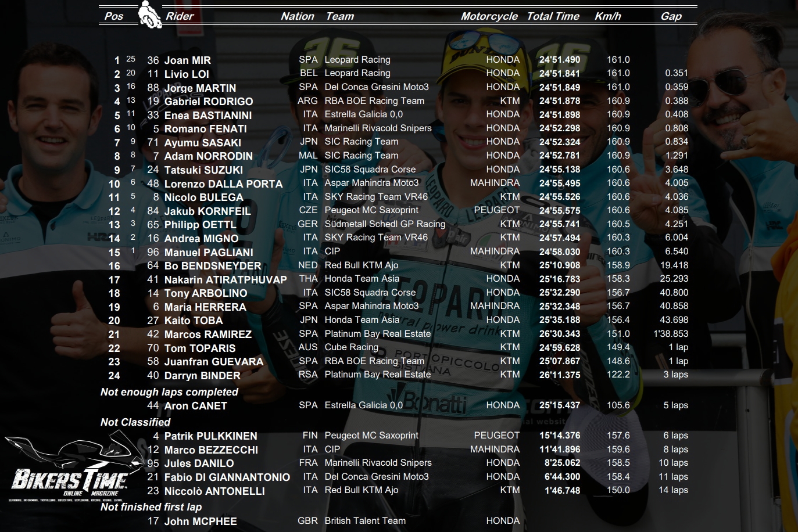Screen dimensions: 798x532
Task: Select rider name Ayumu SASAKI
Action: 202,143
